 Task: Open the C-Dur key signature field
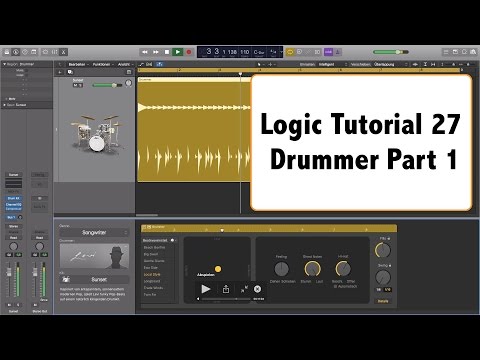pos(259,52)
